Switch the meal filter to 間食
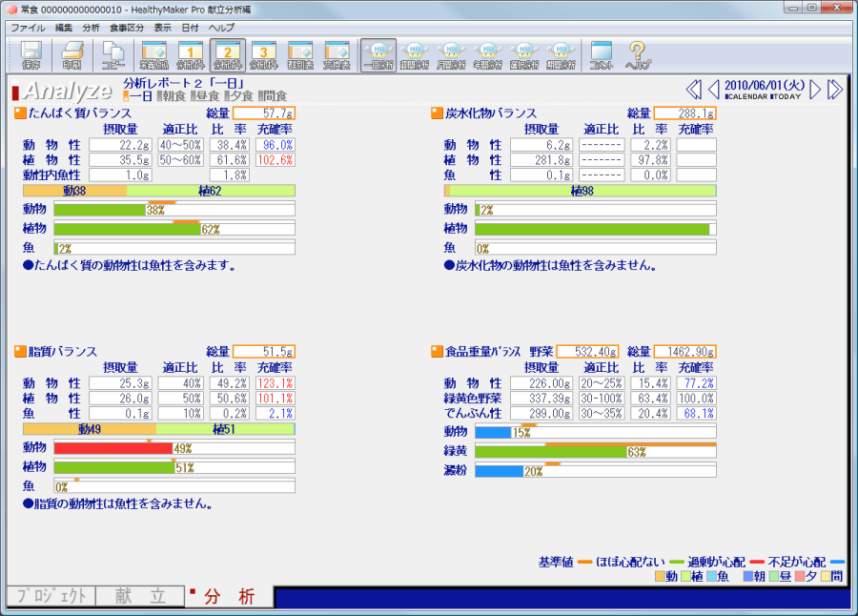The image size is (858, 616). [273, 96]
